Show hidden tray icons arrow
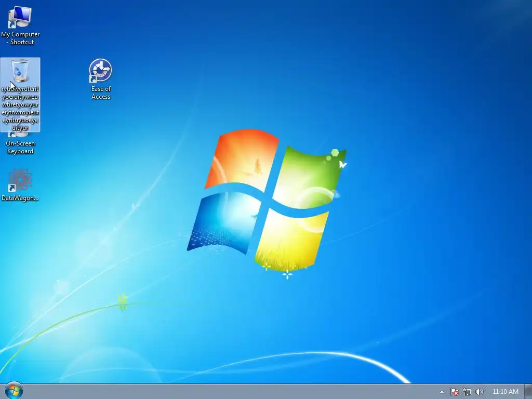 point(442,392)
